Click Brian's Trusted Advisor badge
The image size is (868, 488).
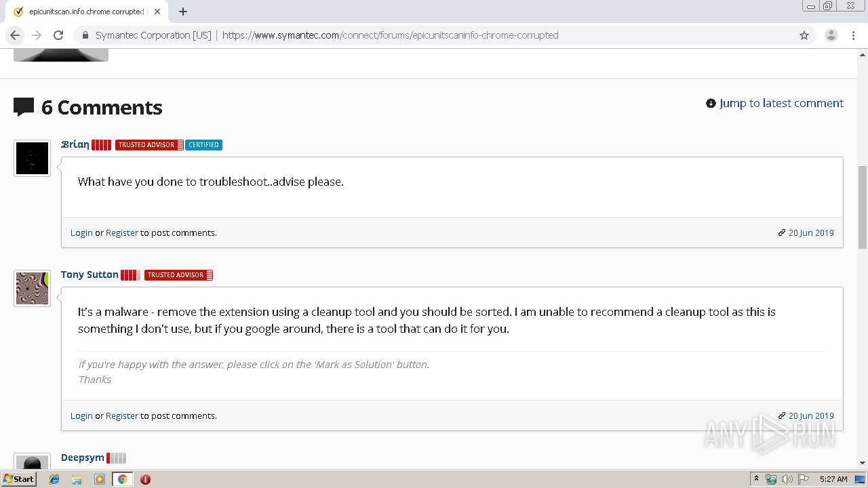tap(149, 144)
